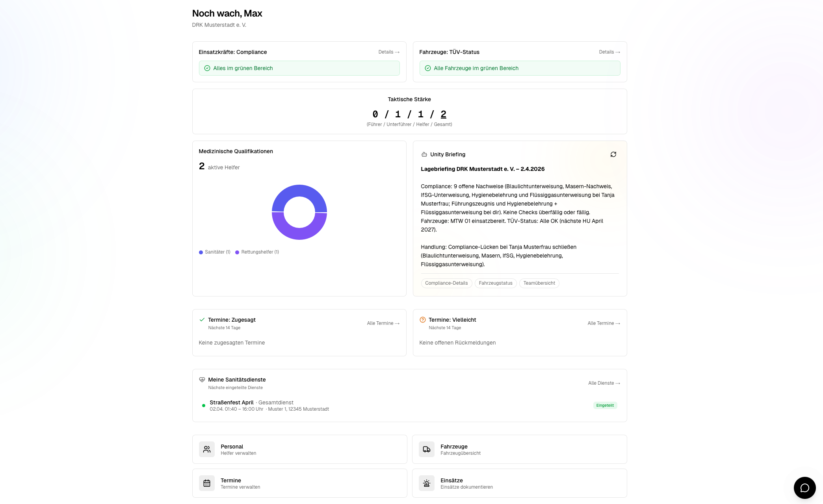This screenshot has height=504, width=823.
Task: Open TÜV-Status Details link
Action: (609, 52)
